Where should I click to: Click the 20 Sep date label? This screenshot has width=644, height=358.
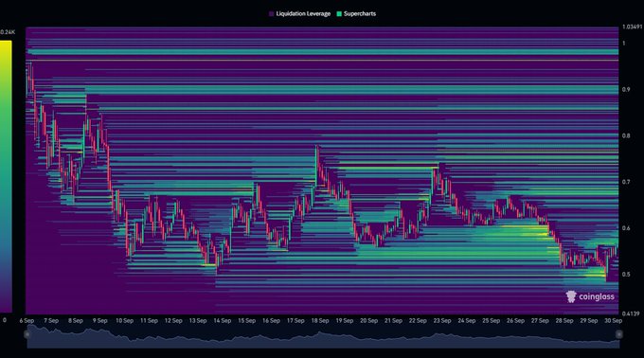click(368, 321)
